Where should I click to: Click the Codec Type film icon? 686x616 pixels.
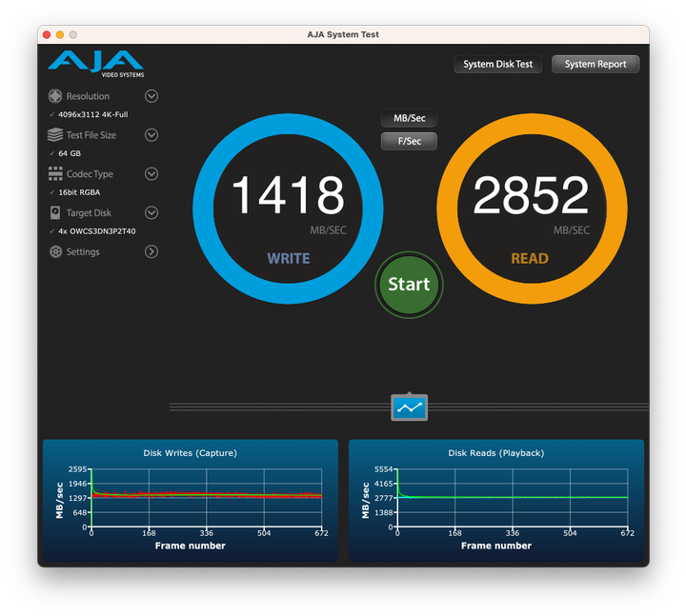coord(55,174)
